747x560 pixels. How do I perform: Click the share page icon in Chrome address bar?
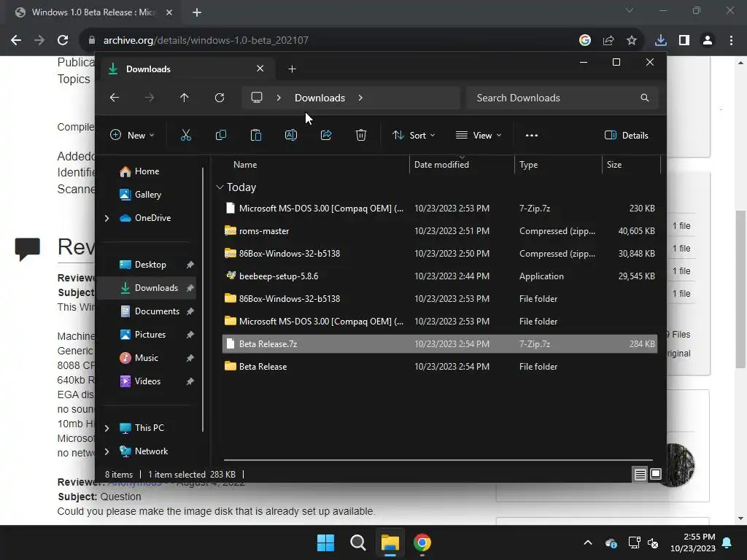pyautogui.click(x=608, y=41)
